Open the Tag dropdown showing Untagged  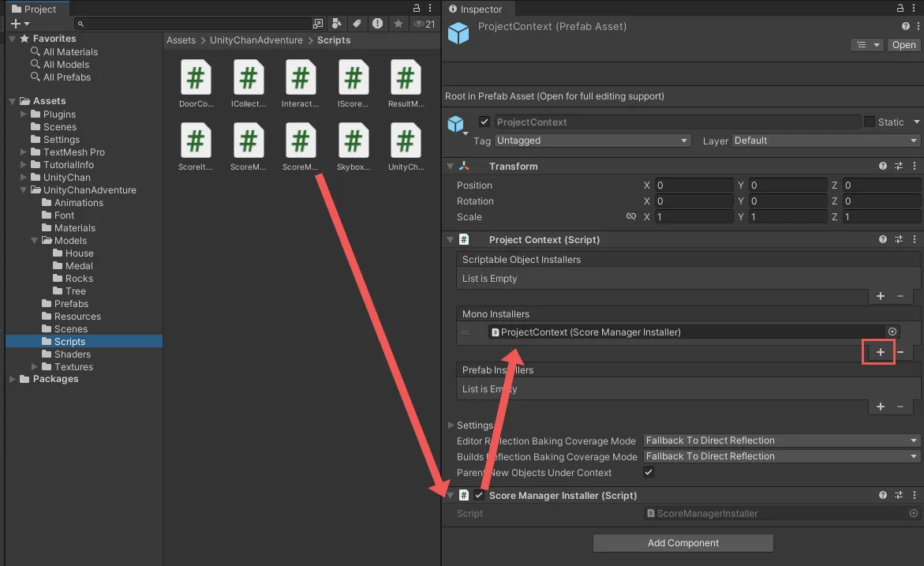pyautogui.click(x=592, y=141)
